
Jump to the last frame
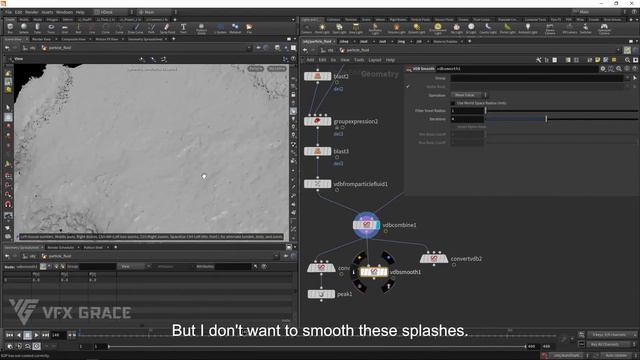[x=45, y=335]
